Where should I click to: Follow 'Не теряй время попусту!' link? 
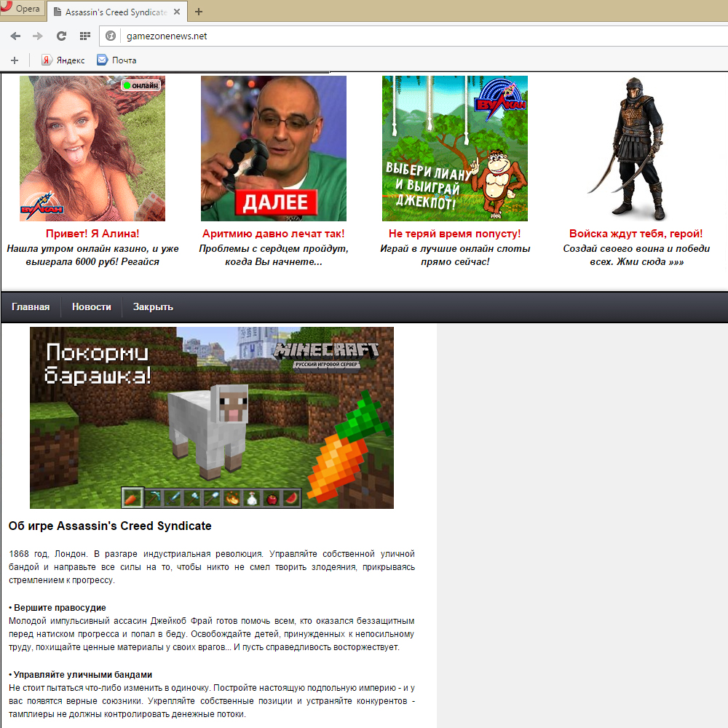point(454,234)
